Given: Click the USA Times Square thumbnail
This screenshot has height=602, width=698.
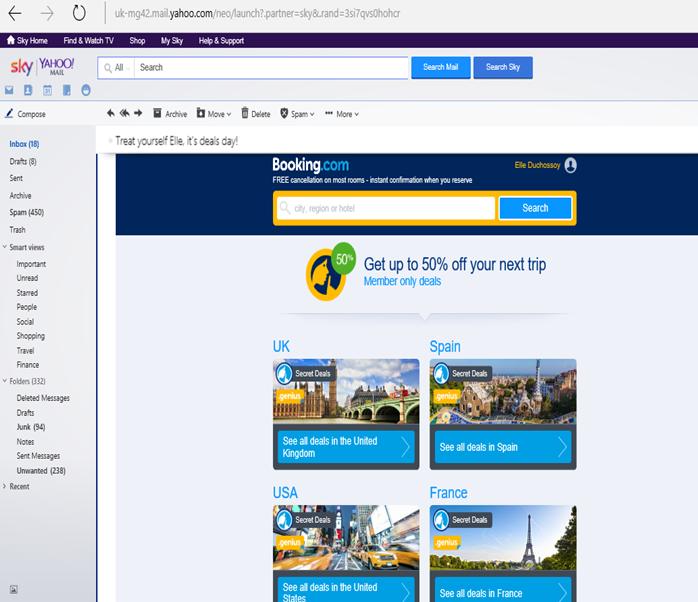Looking at the screenshot, I should 346,537.
